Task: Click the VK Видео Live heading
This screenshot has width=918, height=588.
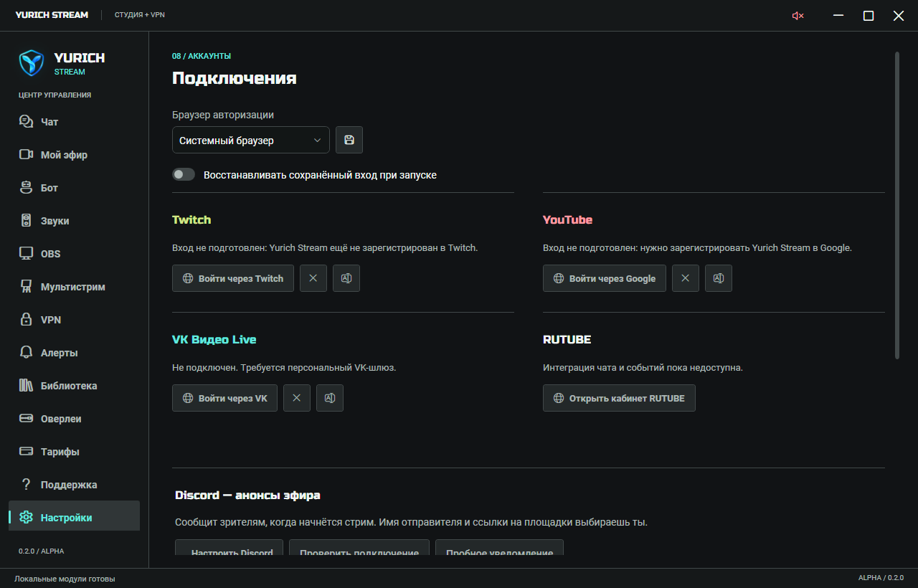Action: [x=214, y=339]
